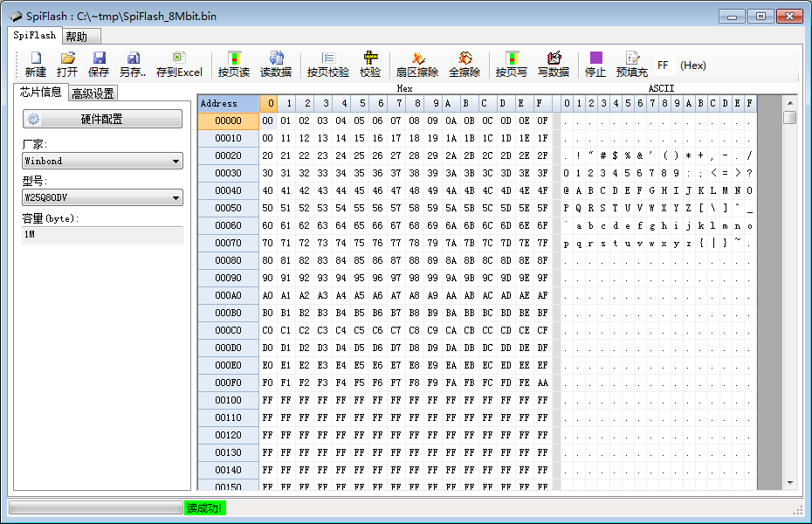Click 另存 (Save As) toolbar icon
The height and width of the screenshot is (524, 812).
click(133, 65)
